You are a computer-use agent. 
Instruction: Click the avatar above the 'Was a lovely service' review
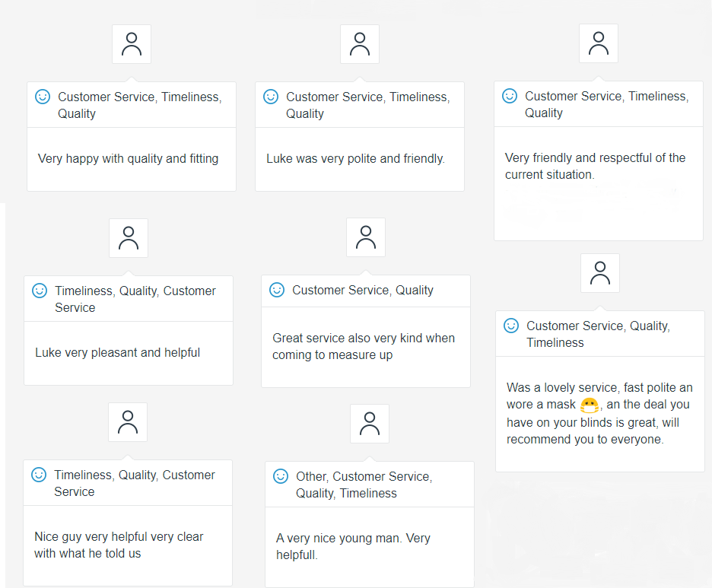click(x=600, y=273)
